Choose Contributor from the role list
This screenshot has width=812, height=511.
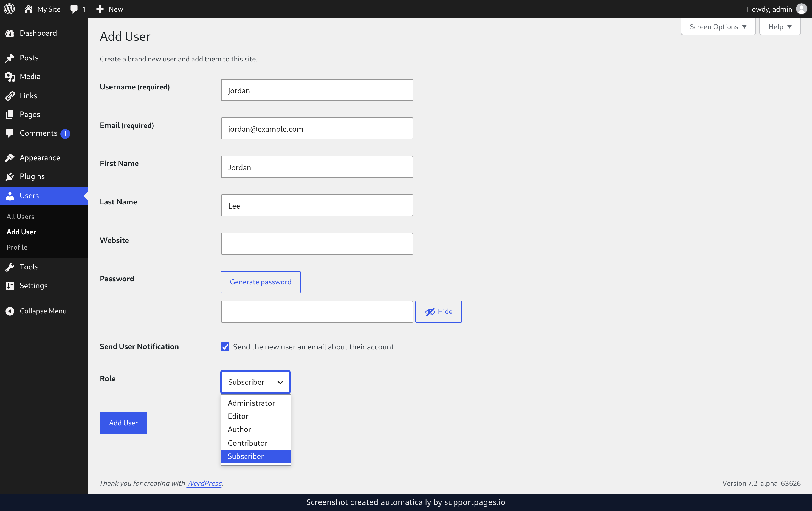point(256,443)
